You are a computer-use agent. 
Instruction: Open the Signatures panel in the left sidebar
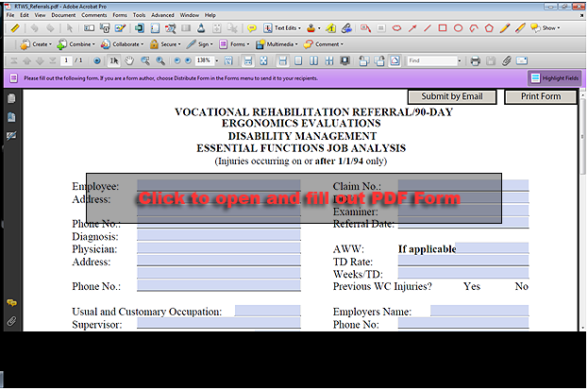(11, 135)
